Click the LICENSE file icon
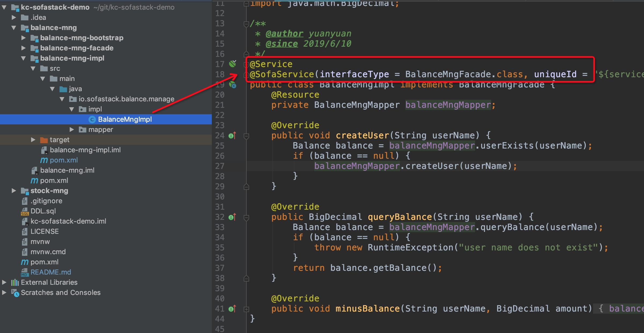Viewport: 644px width, 333px height. click(x=25, y=232)
